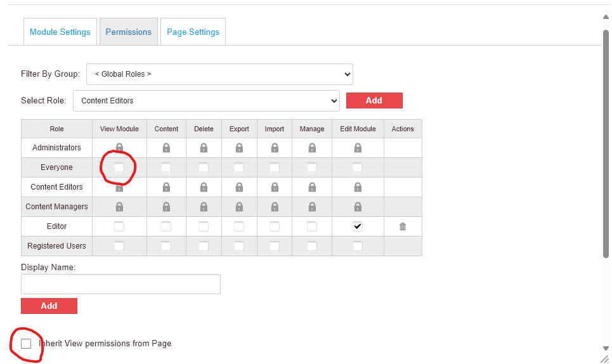Click Administrators Edit Module lock icon
Viewport: 612px width, 364px height.
358,148
